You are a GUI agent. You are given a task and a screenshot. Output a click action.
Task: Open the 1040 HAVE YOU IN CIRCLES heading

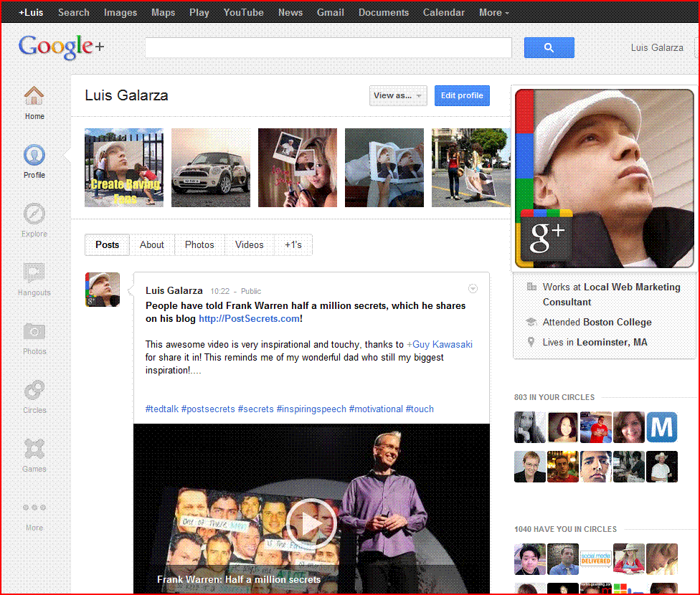coord(565,529)
